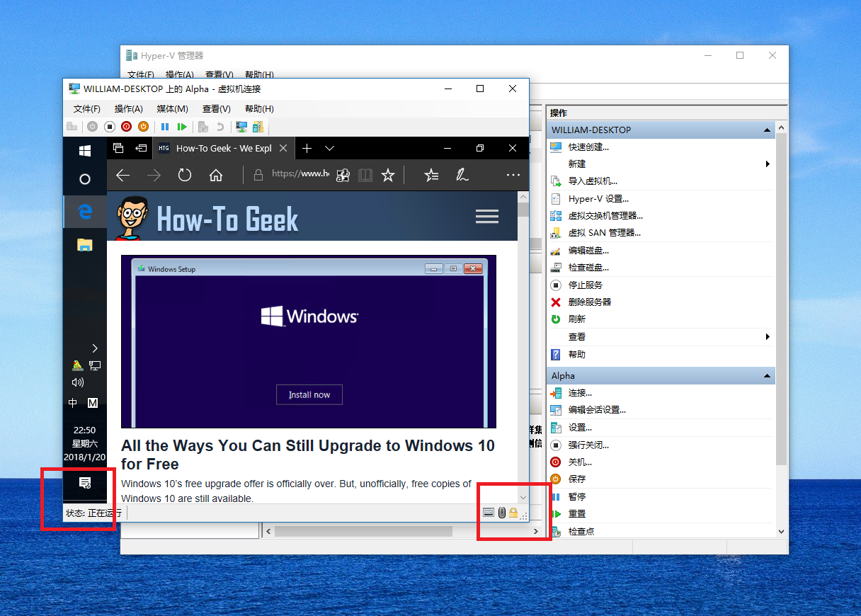This screenshot has height=616, width=861.
Task: Open the Edge tab preview dropdown chevron
Action: coord(329,148)
